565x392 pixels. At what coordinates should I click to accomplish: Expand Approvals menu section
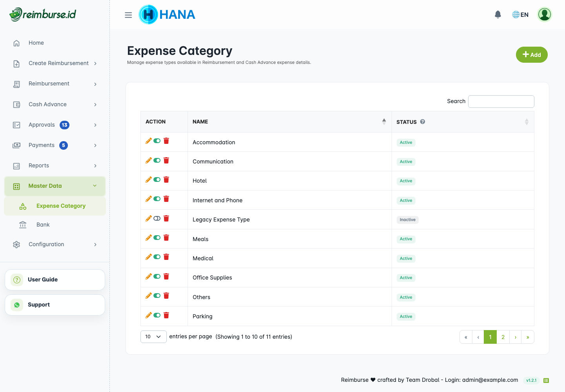pyautogui.click(x=55, y=125)
